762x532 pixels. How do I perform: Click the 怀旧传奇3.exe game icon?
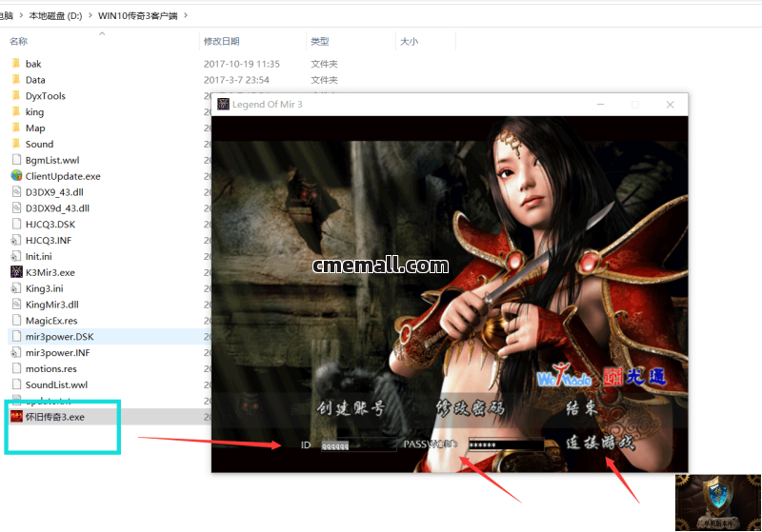point(16,417)
